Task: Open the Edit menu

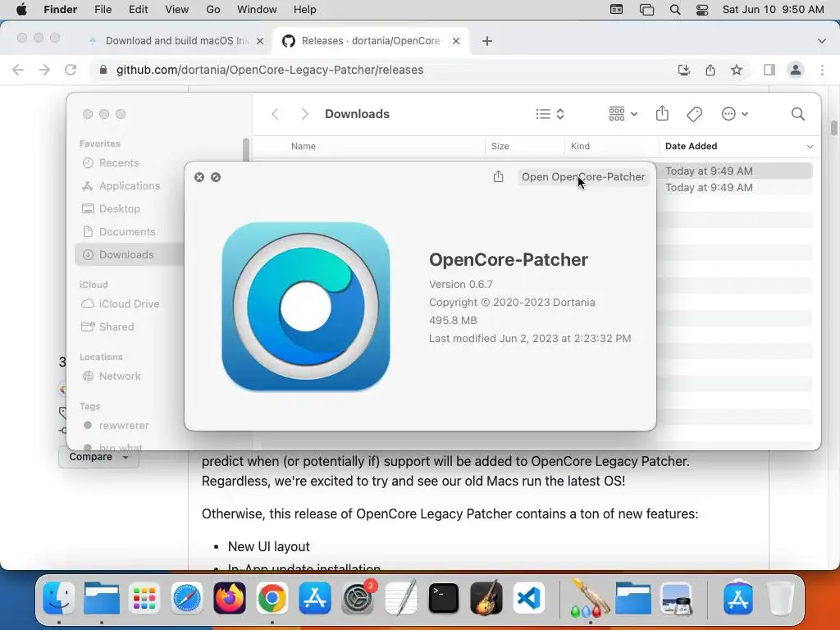Action: pos(138,10)
